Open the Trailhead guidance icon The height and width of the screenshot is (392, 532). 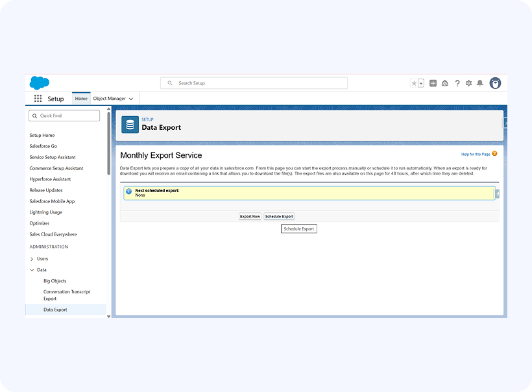(x=445, y=83)
